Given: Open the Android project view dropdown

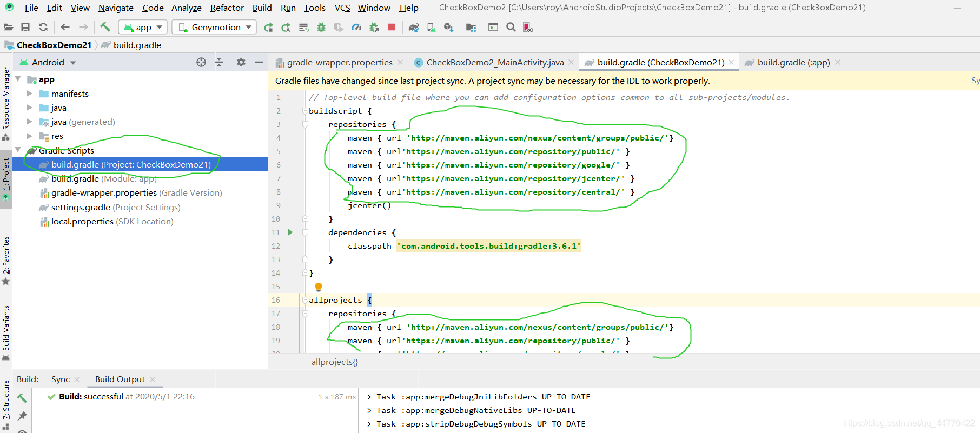Looking at the screenshot, I should point(48,62).
